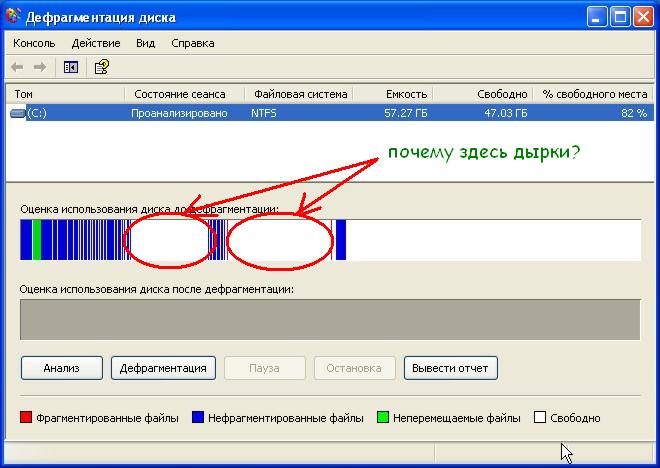Viewport: 660px width, 468px height.
Task: Click the green block in usage map
Action: 37,239
